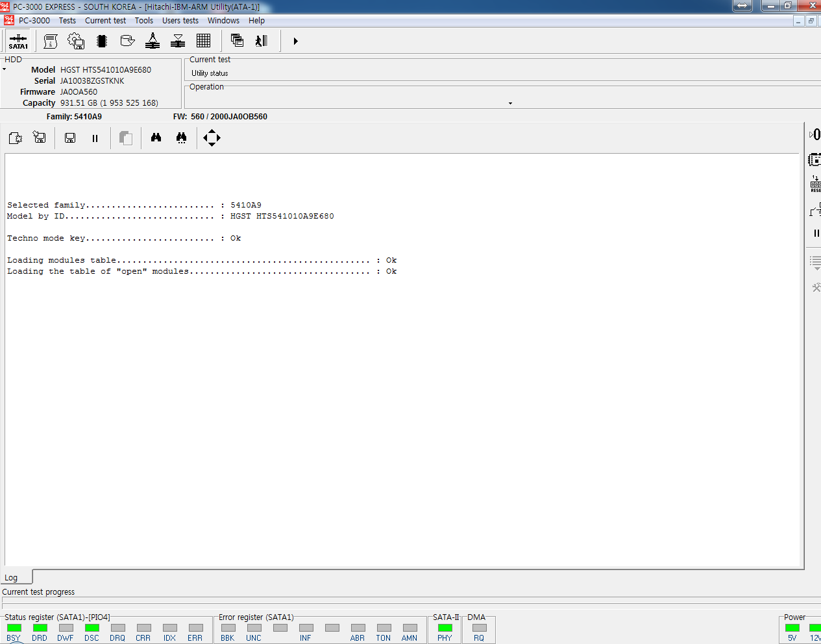Click the 5V power indicator
This screenshot has width=821, height=644.
pos(792,628)
